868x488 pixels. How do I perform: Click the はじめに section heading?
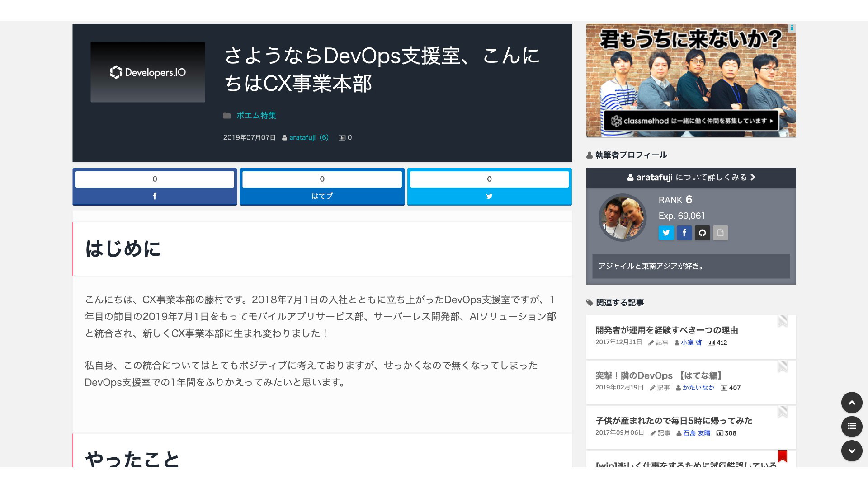point(123,249)
